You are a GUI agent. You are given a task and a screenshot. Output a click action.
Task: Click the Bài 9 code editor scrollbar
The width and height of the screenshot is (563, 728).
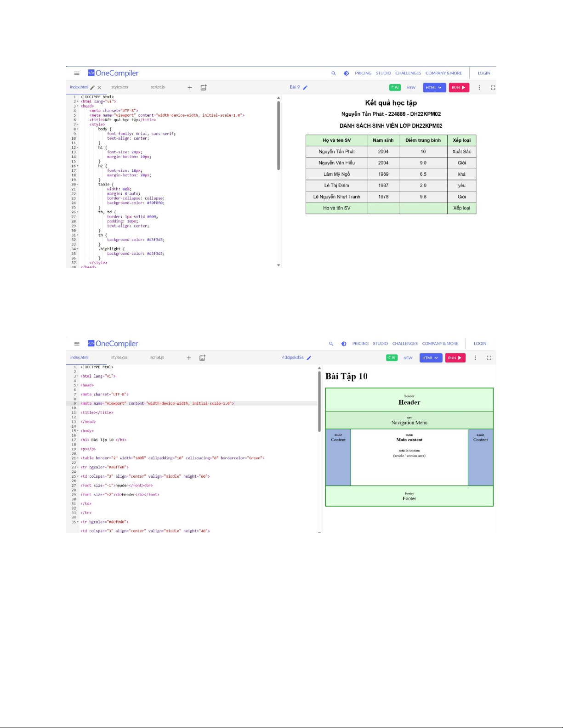(x=279, y=135)
